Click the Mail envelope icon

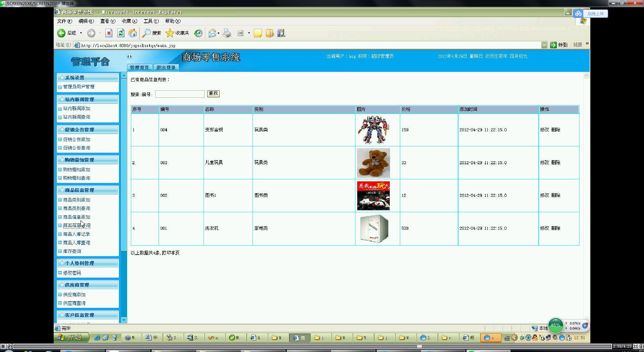212,33
